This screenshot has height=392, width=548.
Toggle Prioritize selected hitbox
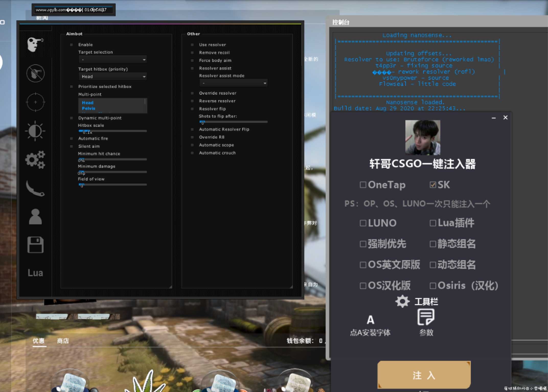[71, 87]
